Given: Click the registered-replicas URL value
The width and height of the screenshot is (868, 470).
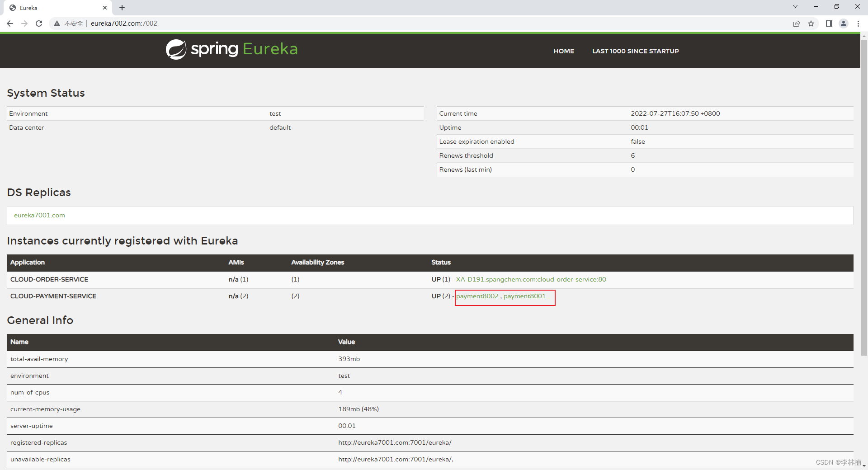Looking at the screenshot, I should (x=395, y=442).
